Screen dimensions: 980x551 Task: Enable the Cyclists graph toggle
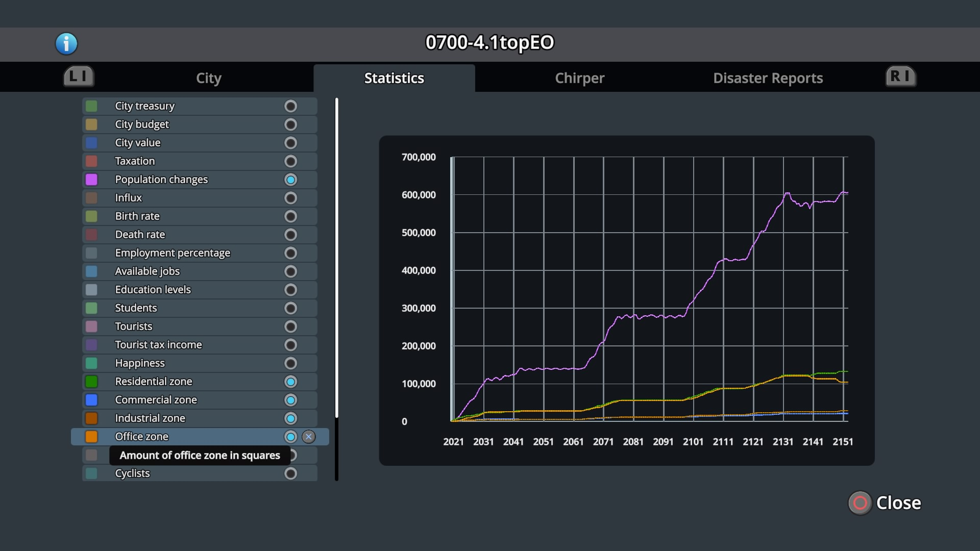click(290, 473)
